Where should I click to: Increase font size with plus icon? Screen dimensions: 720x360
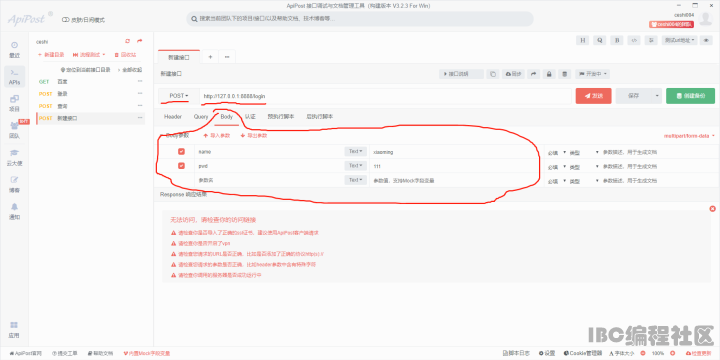673,353
